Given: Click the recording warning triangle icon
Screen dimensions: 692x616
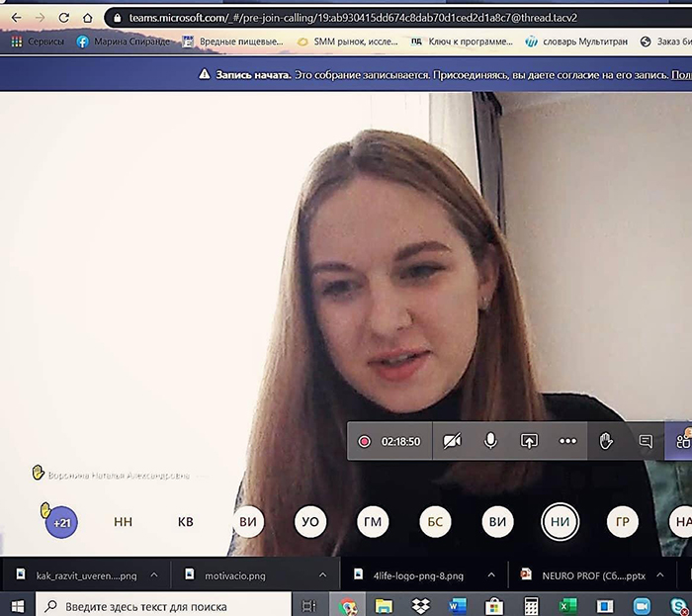Looking at the screenshot, I should 205,74.
